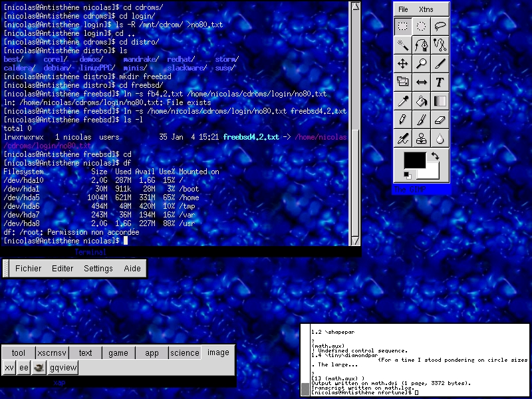The width and height of the screenshot is (532, 399).
Task: Click the black foreground color swatch
Action: pos(414,160)
